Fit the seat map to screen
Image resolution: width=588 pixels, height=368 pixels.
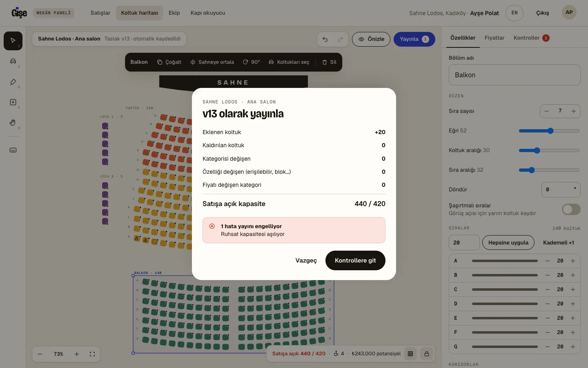[x=92, y=354]
